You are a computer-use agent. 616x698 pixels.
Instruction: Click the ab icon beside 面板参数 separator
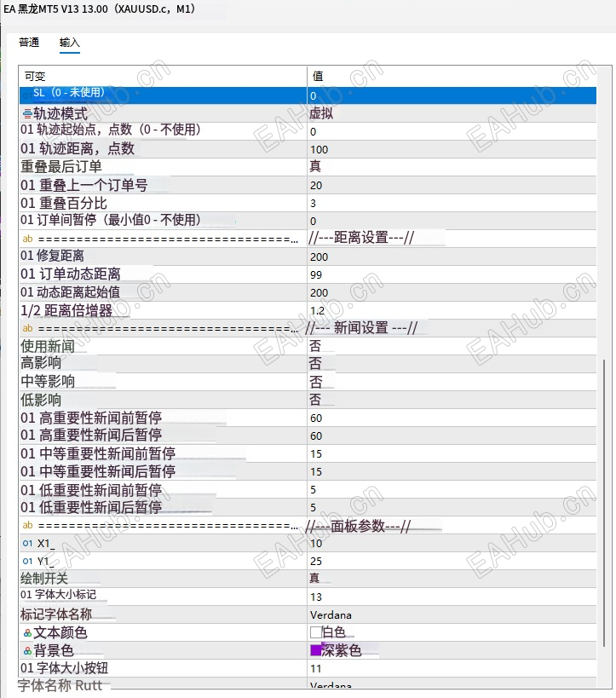[x=27, y=525]
